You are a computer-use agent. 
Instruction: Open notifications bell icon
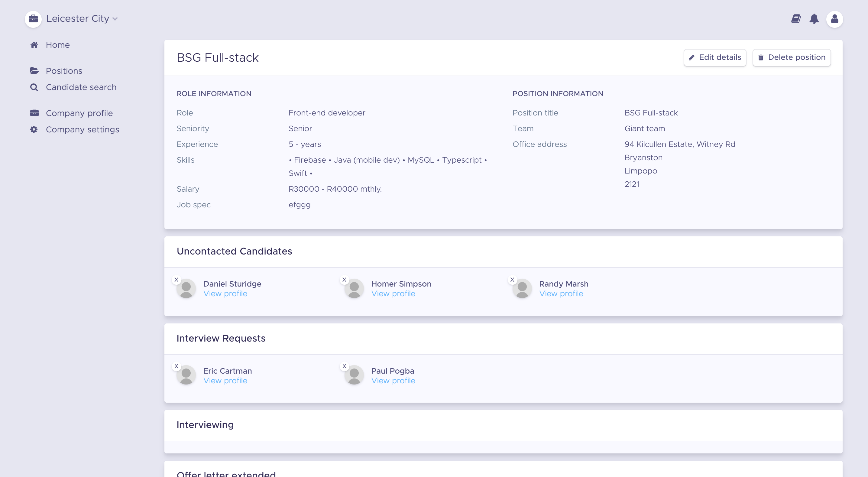pos(814,19)
